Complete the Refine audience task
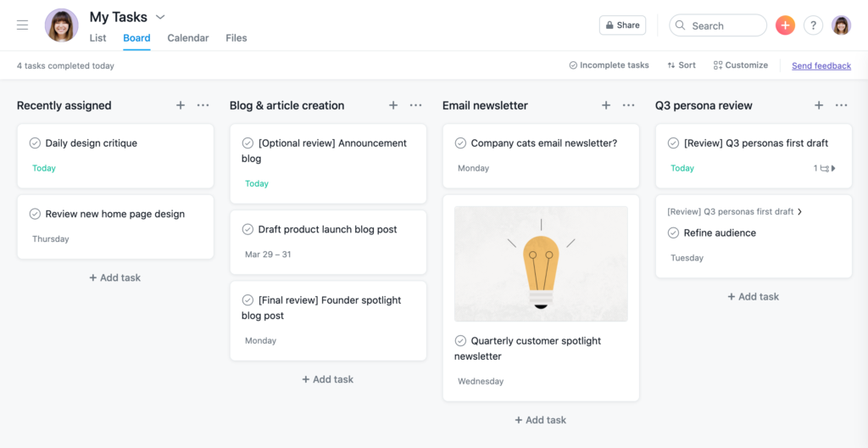The image size is (868, 448). click(x=673, y=232)
